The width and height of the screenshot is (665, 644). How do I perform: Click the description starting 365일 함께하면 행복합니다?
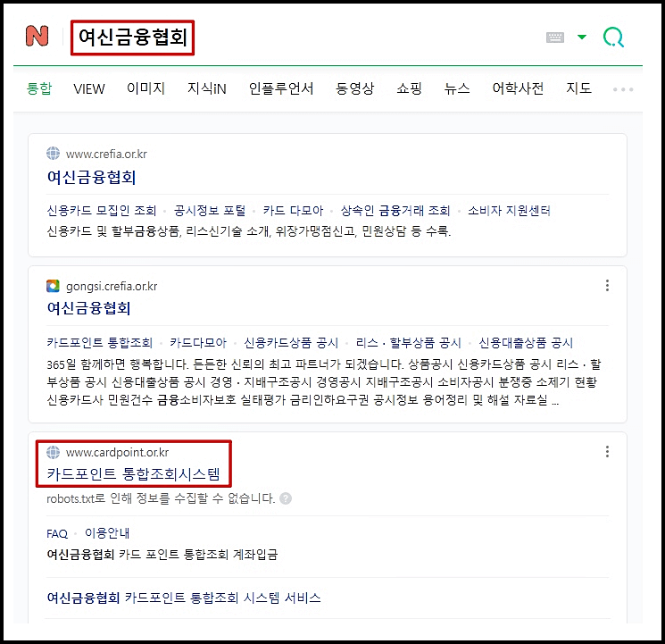[x=324, y=381]
